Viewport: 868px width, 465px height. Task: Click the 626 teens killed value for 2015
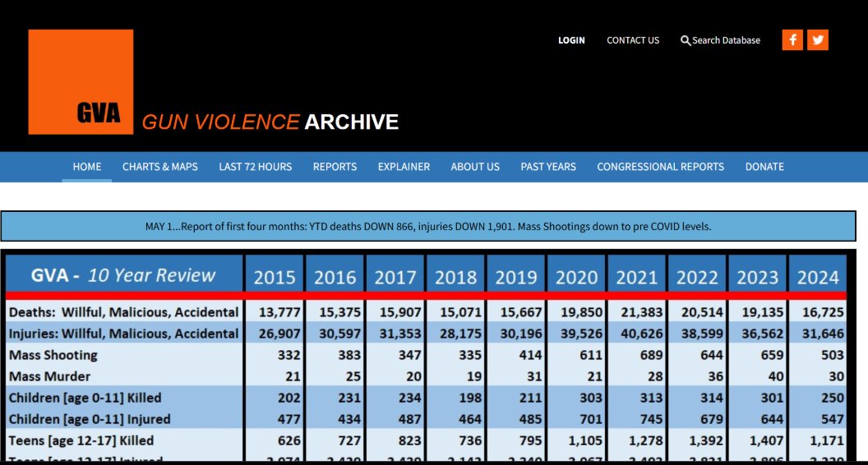(289, 440)
